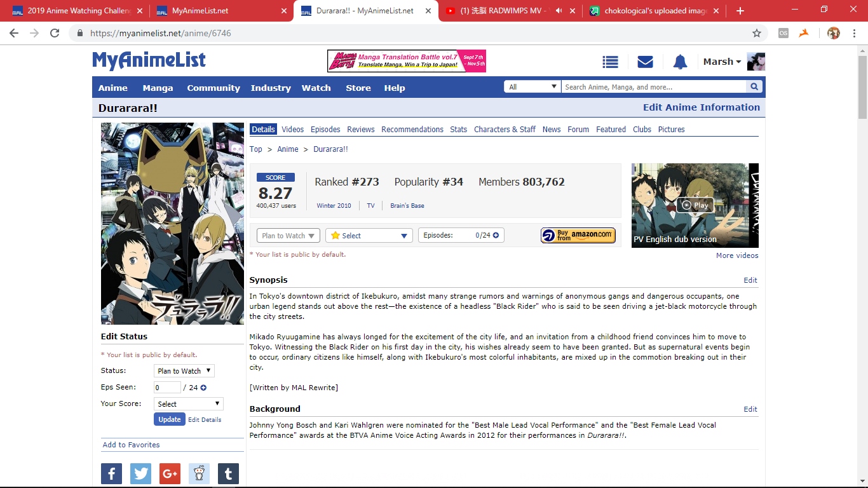Switch to chokological's uploaded images browser tab

coord(654,11)
